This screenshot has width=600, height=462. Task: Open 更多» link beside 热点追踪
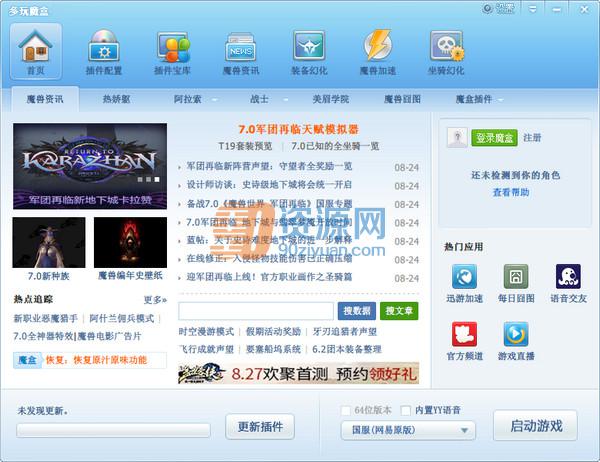(x=155, y=300)
